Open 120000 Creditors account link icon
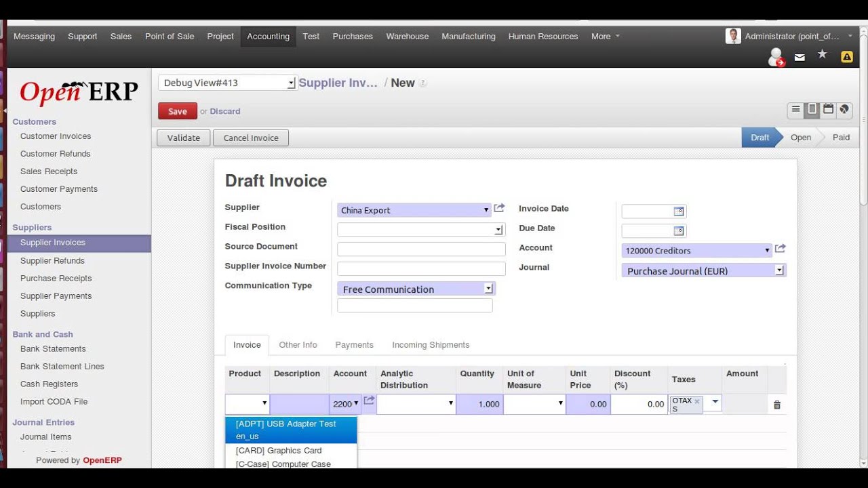 (x=780, y=249)
